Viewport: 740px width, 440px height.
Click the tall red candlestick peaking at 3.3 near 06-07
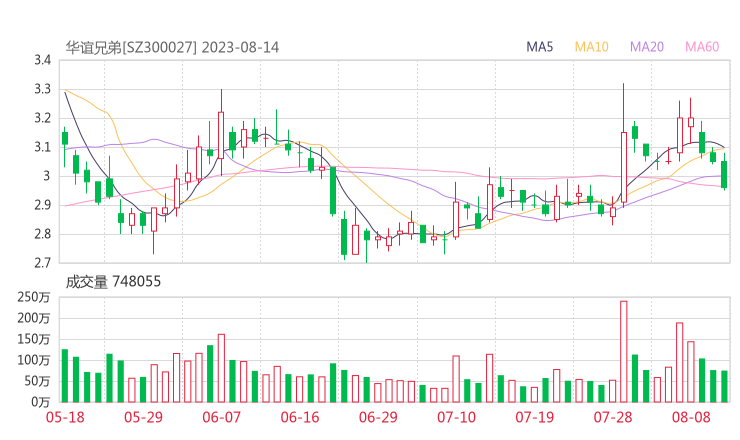pos(221,132)
